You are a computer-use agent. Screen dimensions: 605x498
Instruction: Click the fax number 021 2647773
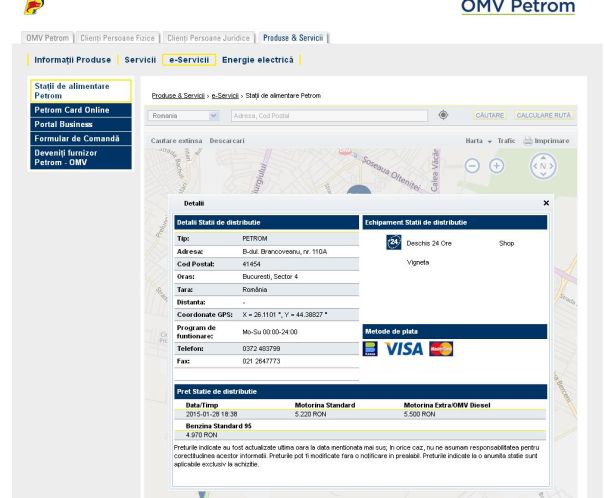pyautogui.click(x=261, y=361)
